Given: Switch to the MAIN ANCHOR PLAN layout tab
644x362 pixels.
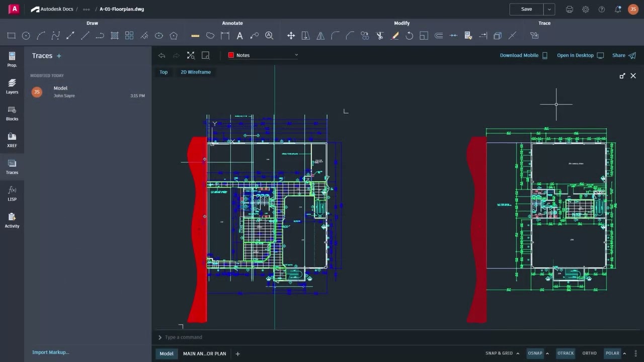Looking at the screenshot, I should pos(204,353).
